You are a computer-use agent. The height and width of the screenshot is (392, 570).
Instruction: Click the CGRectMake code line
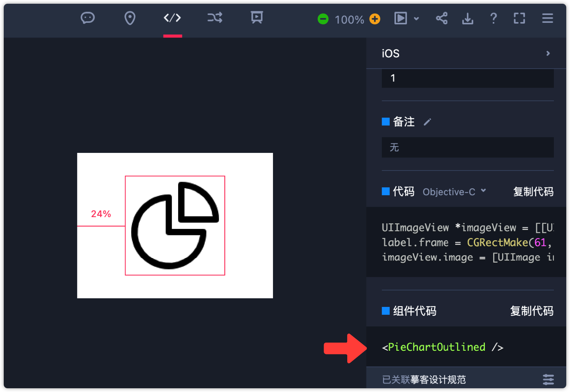[468, 242]
